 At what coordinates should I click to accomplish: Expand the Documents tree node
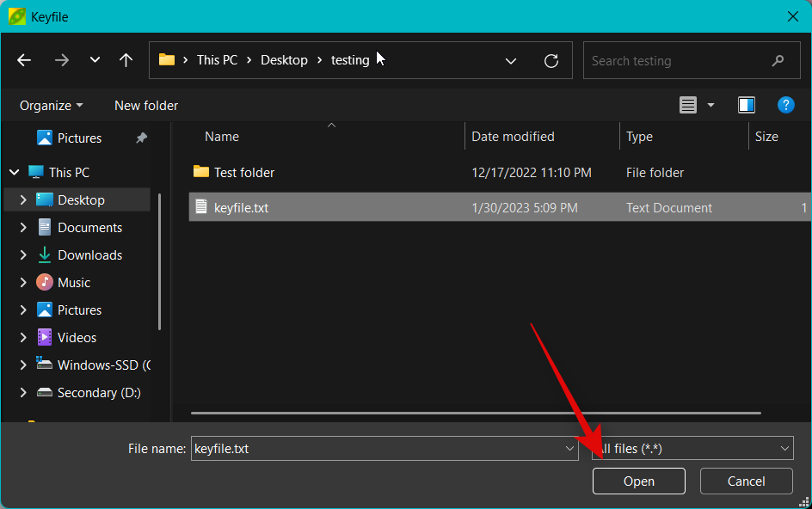tap(23, 228)
